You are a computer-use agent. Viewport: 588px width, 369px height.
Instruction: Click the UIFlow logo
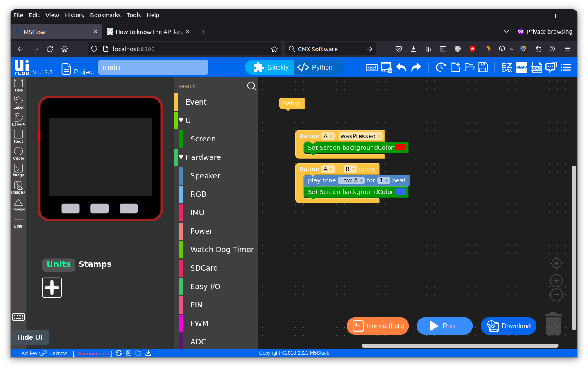22,67
